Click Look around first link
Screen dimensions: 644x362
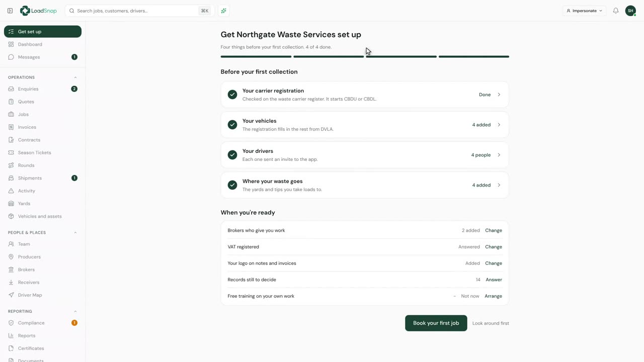(x=491, y=323)
